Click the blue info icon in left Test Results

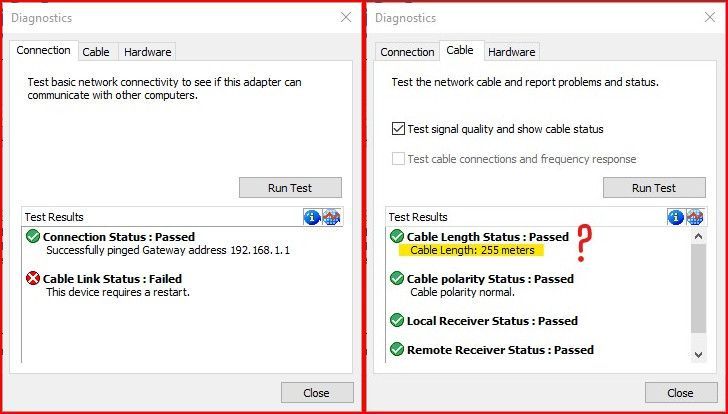[312, 217]
